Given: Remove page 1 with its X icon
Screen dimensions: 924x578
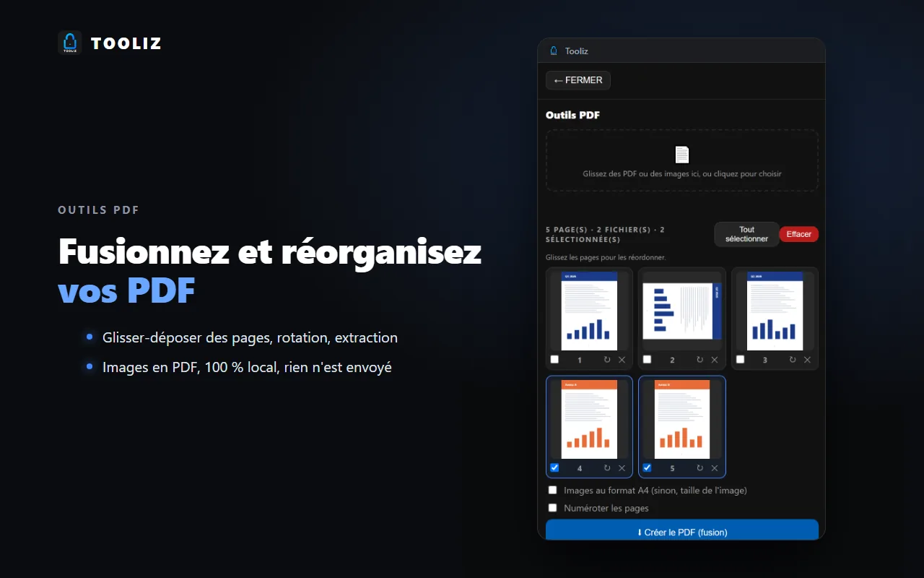Looking at the screenshot, I should point(622,359).
